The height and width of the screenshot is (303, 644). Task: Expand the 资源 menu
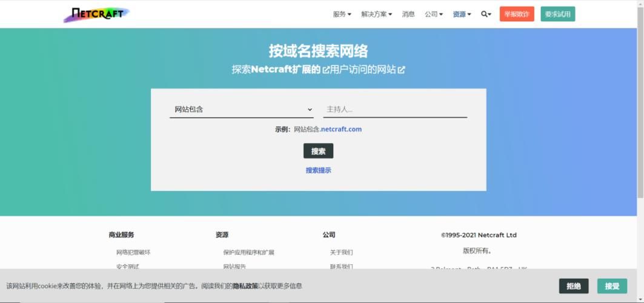pyautogui.click(x=462, y=14)
